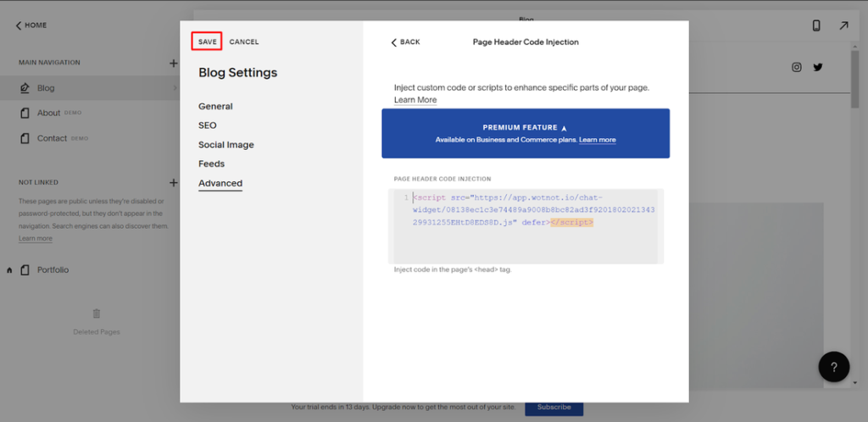Screen dimensions: 868x422
Task: Select the Advanced settings tab
Action: coord(220,183)
